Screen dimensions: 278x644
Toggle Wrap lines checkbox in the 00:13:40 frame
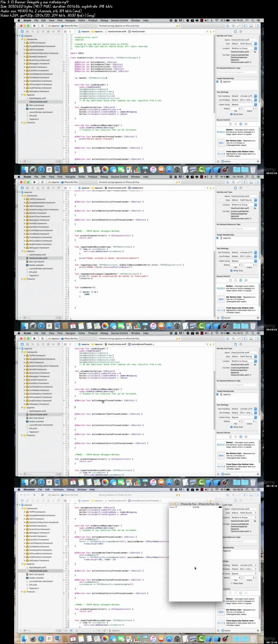pos(231,584)
